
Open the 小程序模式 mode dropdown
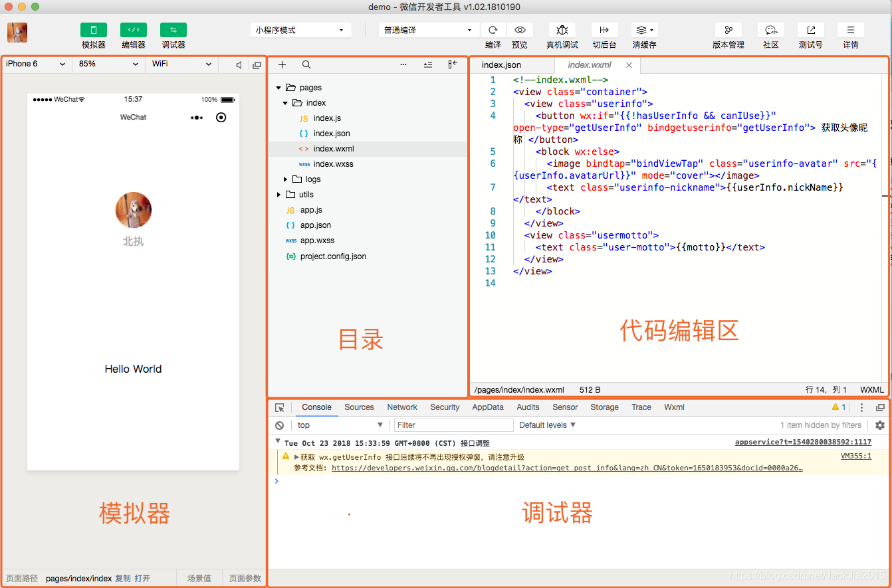click(301, 30)
